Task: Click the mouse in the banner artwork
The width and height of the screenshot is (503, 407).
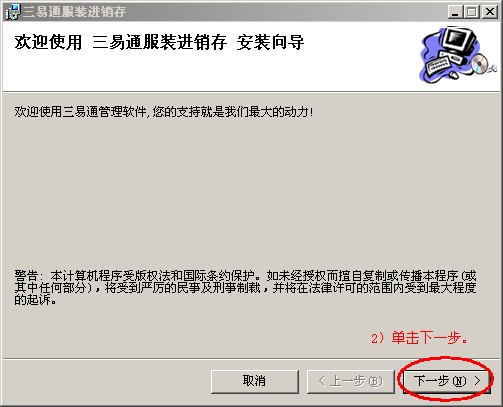Action: pyautogui.click(x=453, y=75)
